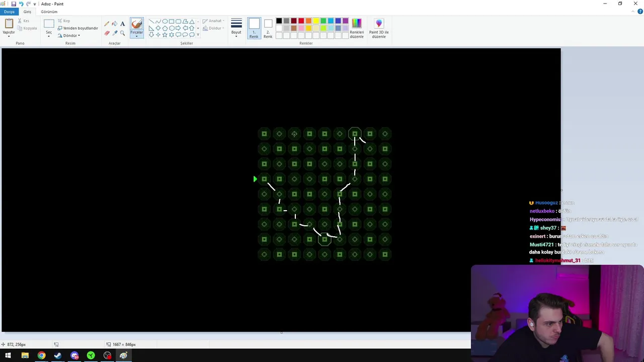
Task: Click the Fırçalar brush icon
Action: (136, 24)
